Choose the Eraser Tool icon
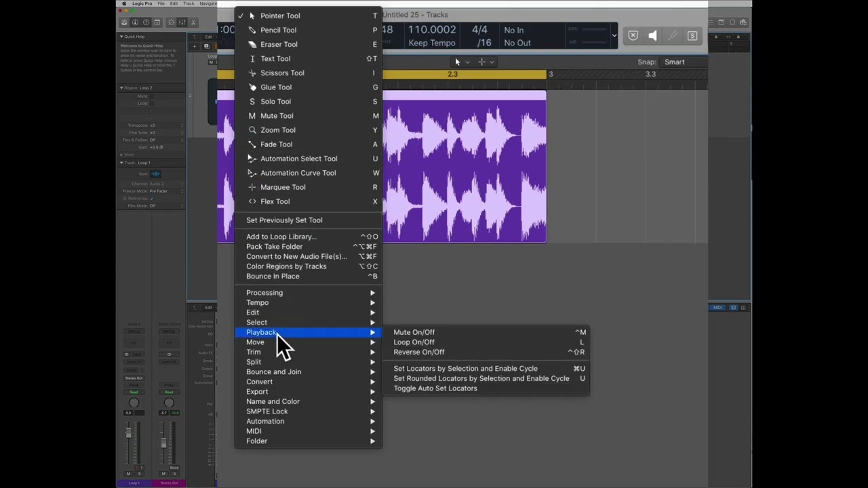 252,44
